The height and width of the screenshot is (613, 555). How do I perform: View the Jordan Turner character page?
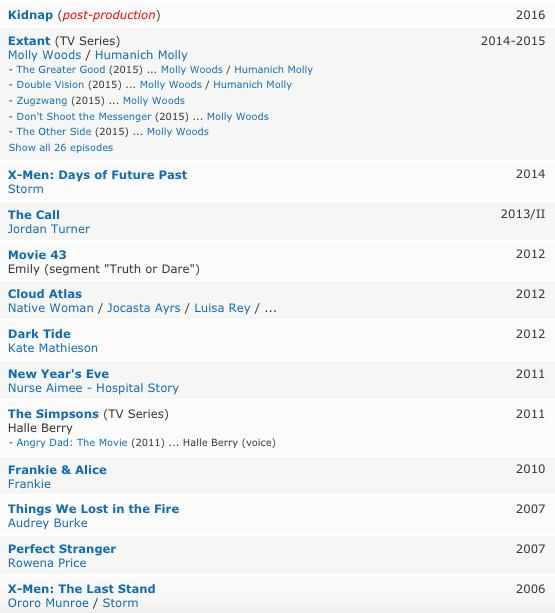pyautogui.click(x=49, y=229)
